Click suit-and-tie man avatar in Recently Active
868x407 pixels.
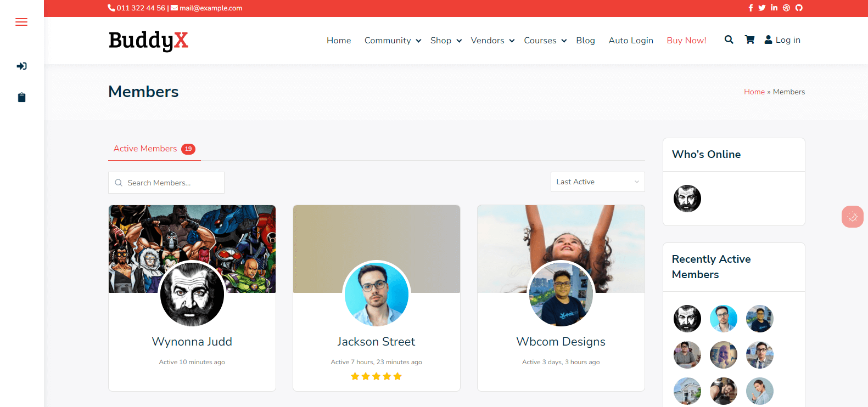(x=760, y=355)
